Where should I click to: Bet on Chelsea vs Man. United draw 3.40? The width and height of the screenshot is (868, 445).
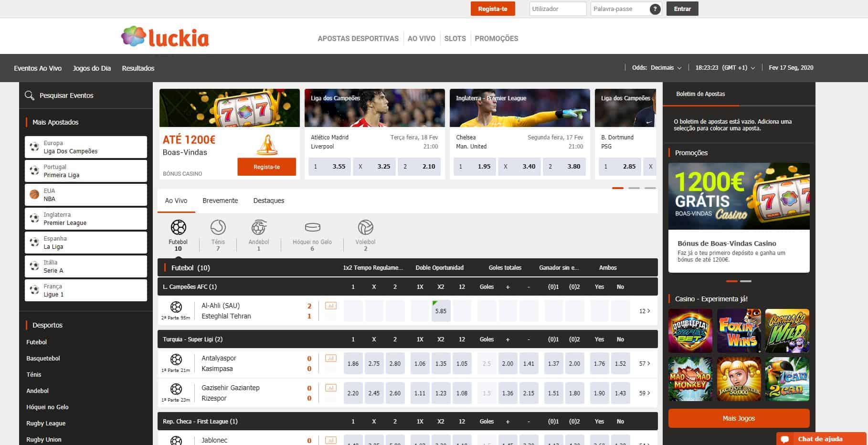coord(519,167)
